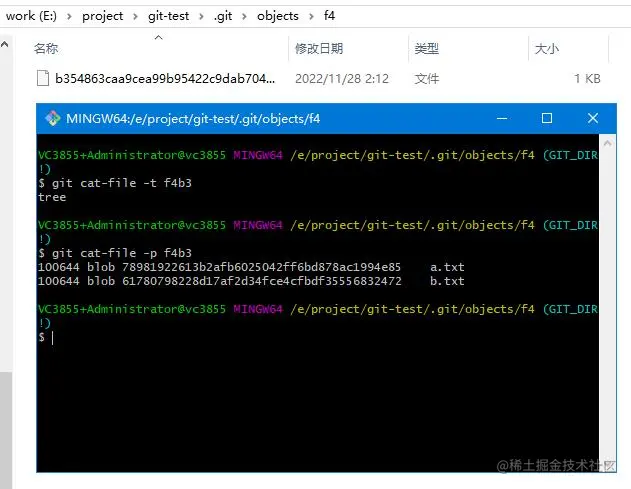This screenshot has height=489, width=631.
Task: Click the 'tree' output line
Action: (52, 197)
